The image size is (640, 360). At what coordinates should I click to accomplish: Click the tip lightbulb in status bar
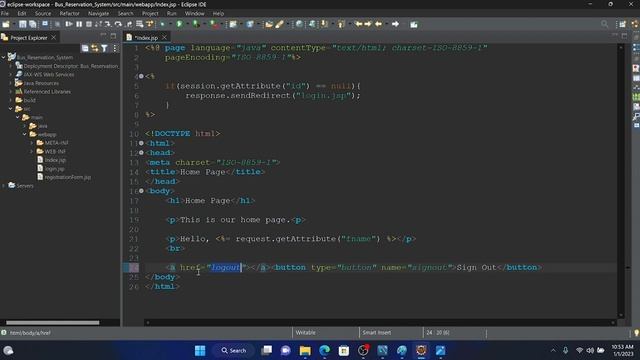(636, 333)
